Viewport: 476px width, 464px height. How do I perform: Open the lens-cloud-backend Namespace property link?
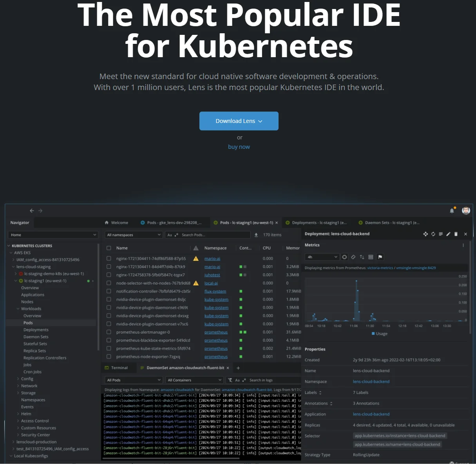[371, 382]
